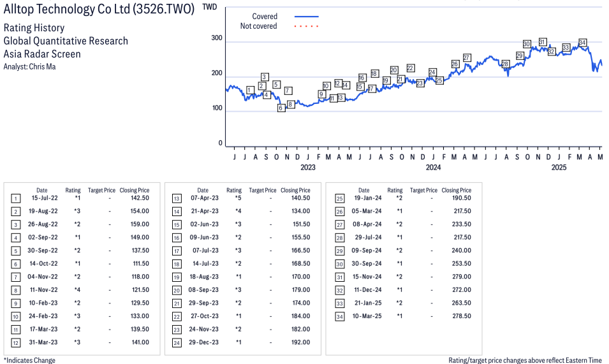Click the 300 y-axis label

pos(217,38)
